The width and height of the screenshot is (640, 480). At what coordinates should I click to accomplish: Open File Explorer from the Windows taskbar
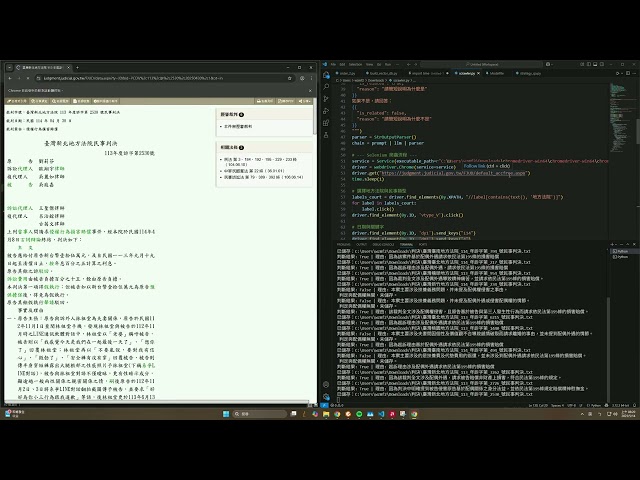coord(326,414)
